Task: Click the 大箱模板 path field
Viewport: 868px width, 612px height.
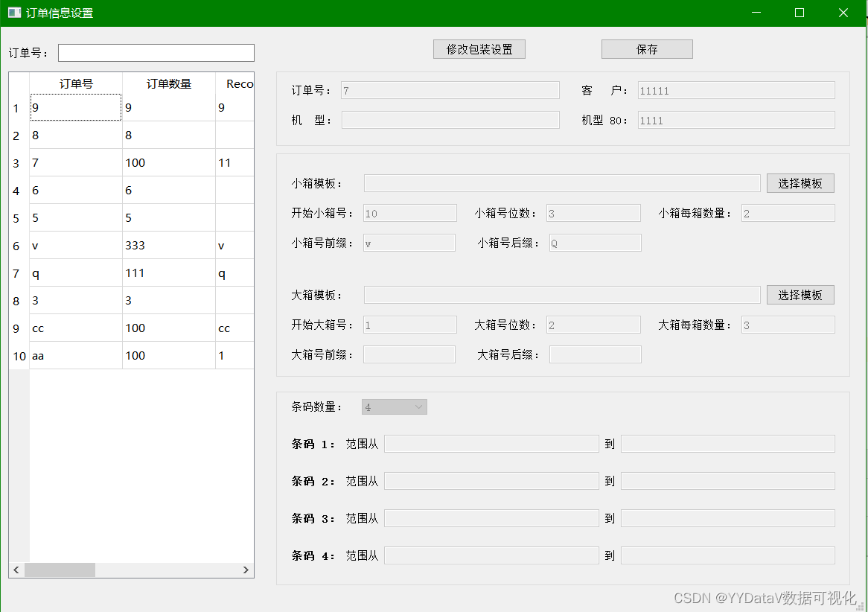Action: [562, 295]
